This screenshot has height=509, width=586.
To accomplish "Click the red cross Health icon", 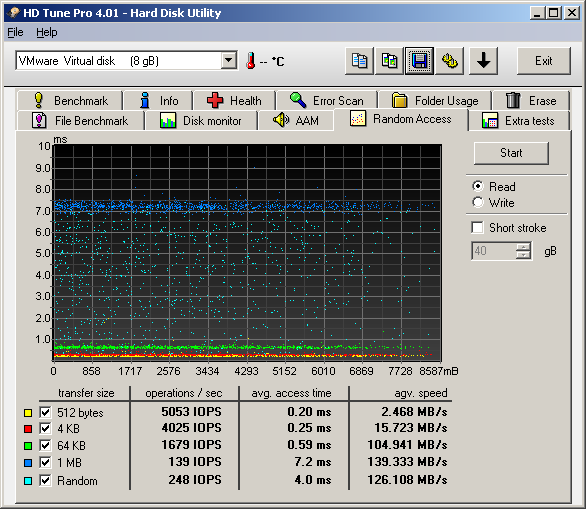I will coord(215,100).
